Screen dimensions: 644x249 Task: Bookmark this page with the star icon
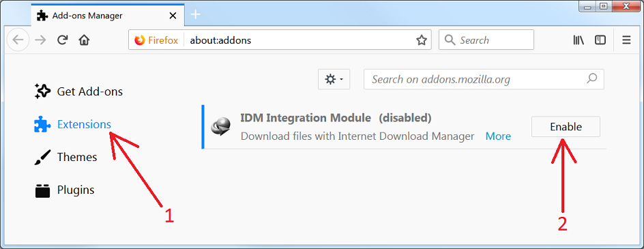click(422, 40)
